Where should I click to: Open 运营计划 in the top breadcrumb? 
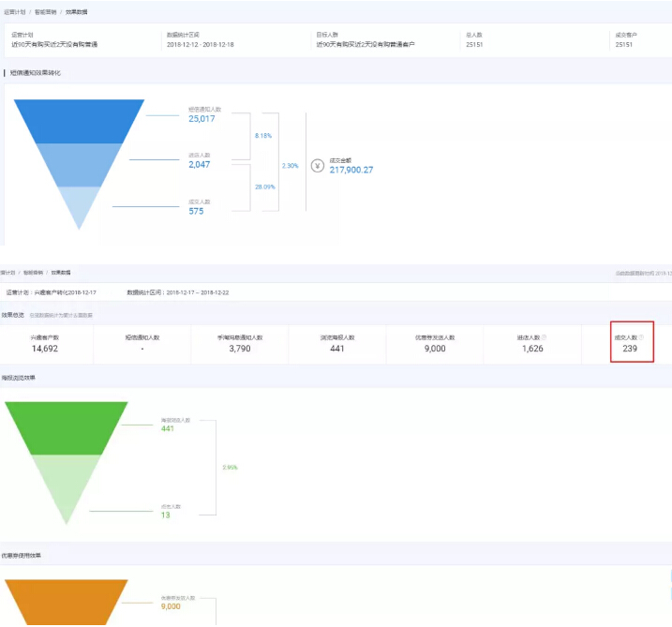pos(13,11)
